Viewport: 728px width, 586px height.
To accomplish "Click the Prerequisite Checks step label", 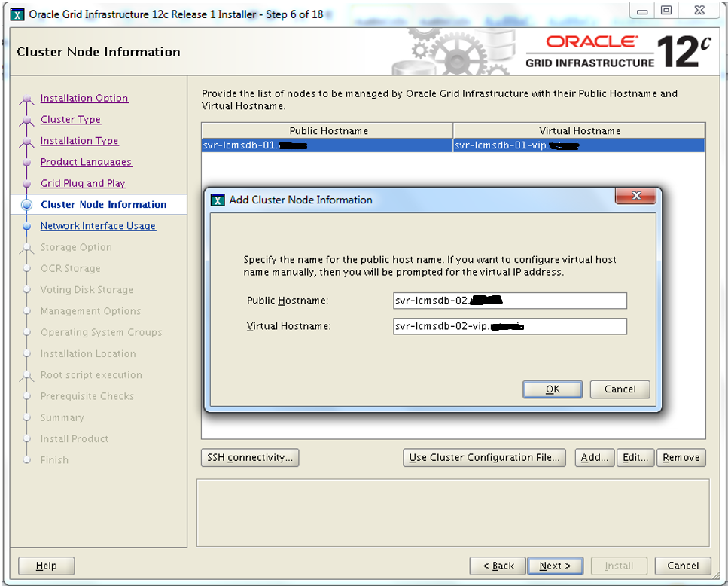I will click(x=87, y=396).
